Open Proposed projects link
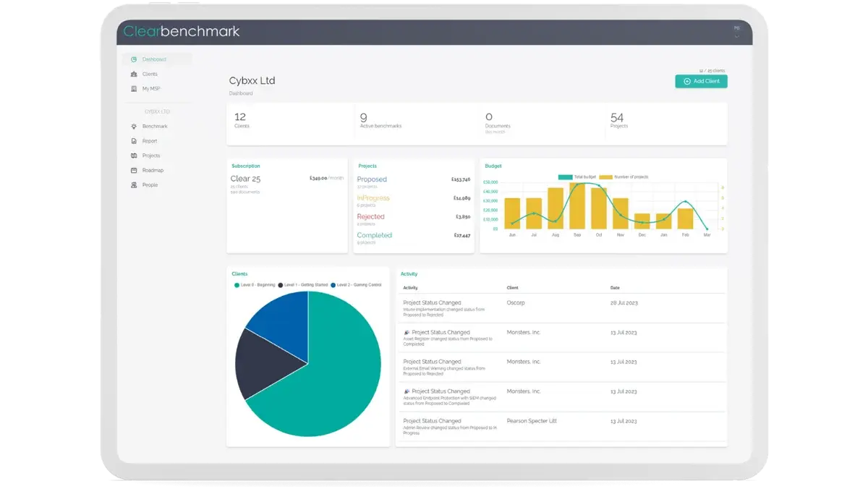Image resolution: width=868 pixels, height=489 pixels. click(x=372, y=179)
